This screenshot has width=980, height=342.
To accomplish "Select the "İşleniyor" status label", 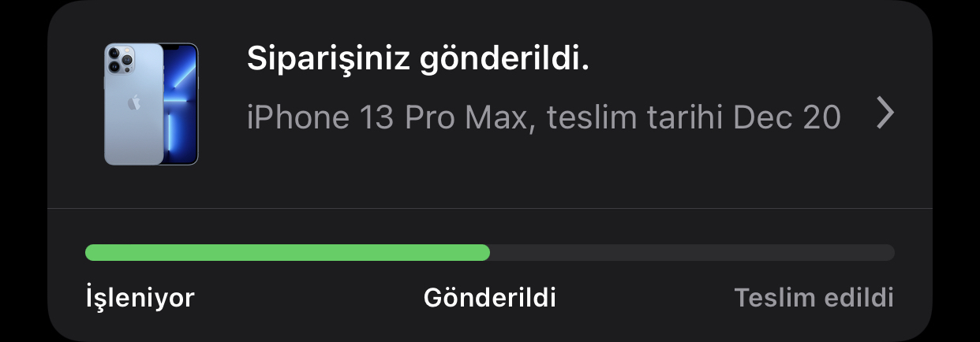I will 140,298.
